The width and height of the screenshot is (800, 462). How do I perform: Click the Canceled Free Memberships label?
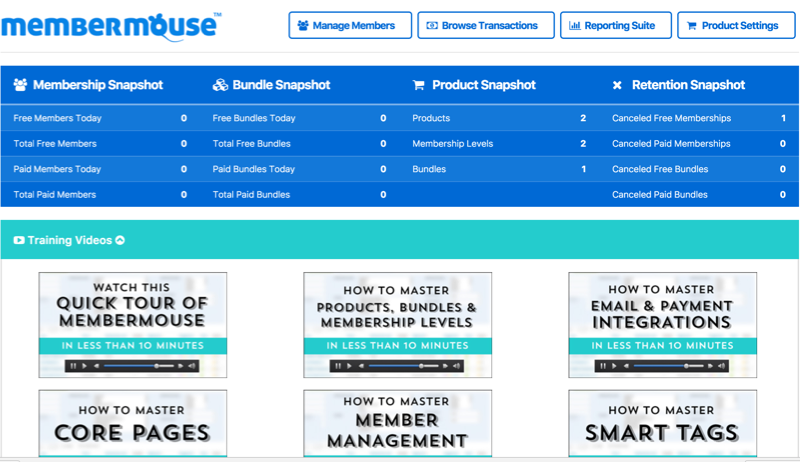671,118
